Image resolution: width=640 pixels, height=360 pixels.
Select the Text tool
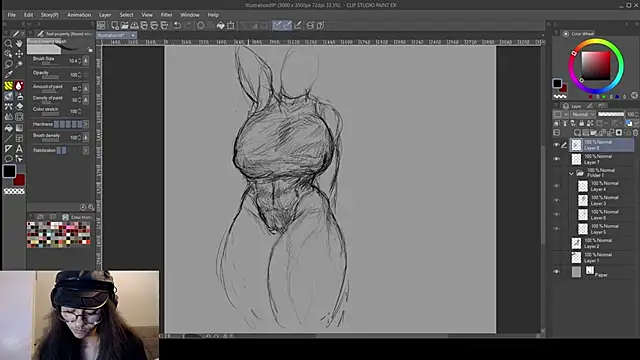[x=19, y=149]
